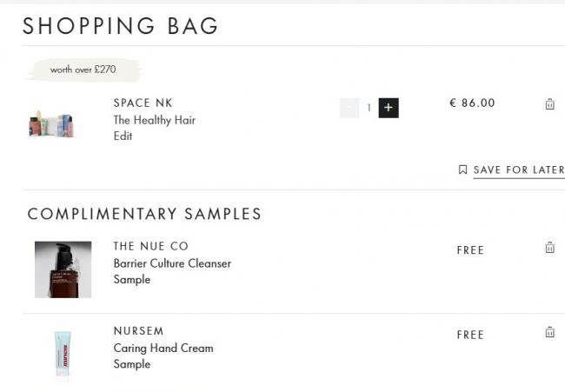
Task: Increase quantity of The Healthy Hair Edit
Action: point(389,108)
